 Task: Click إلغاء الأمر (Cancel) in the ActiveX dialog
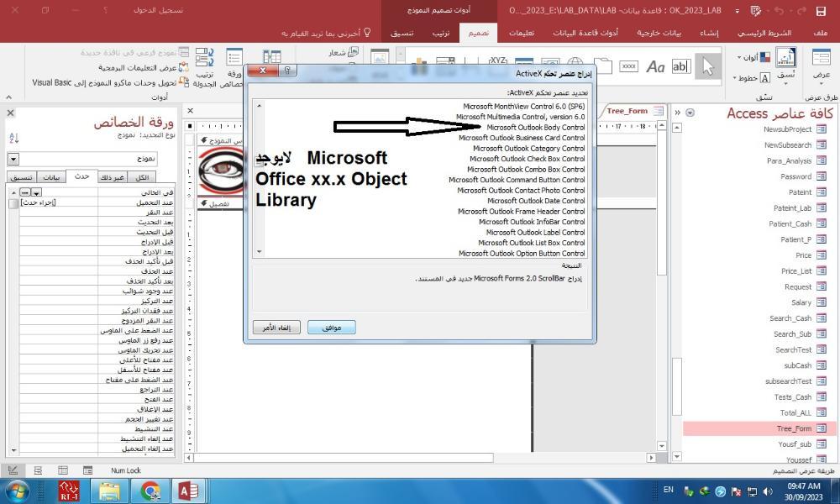tap(276, 328)
